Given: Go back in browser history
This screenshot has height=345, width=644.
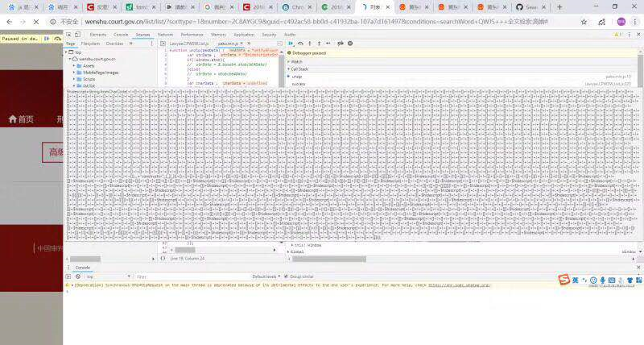Looking at the screenshot, I should [10, 22].
